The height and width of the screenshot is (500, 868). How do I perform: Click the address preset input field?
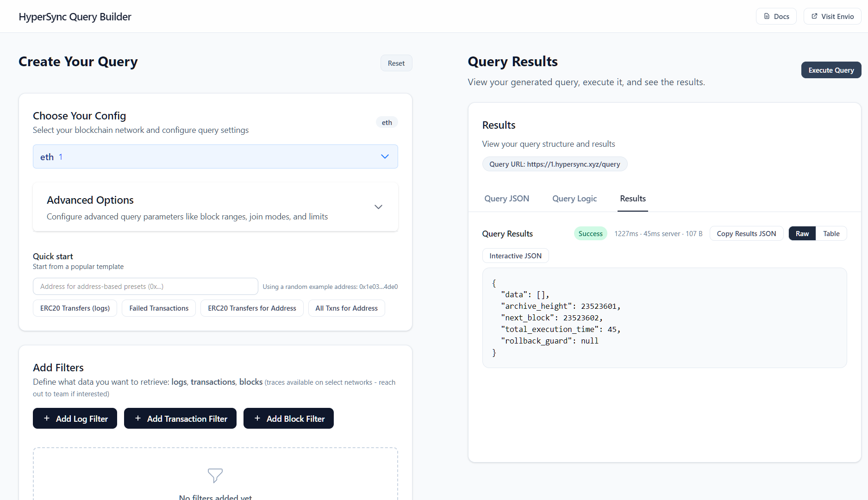[145, 286]
